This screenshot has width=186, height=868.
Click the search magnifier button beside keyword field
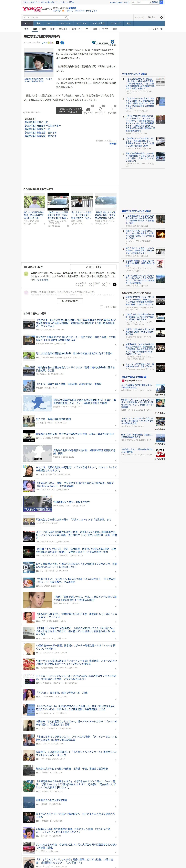66,18
